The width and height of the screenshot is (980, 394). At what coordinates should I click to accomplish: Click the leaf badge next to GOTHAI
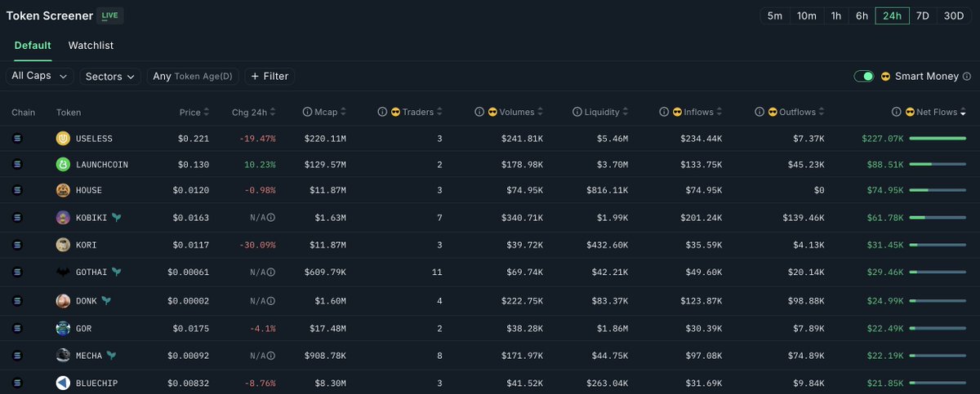[x=117, y=272]
